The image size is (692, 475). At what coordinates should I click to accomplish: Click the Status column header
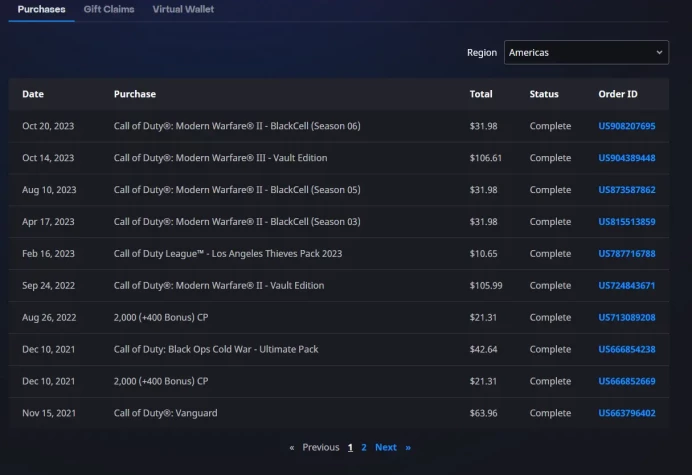544,94
